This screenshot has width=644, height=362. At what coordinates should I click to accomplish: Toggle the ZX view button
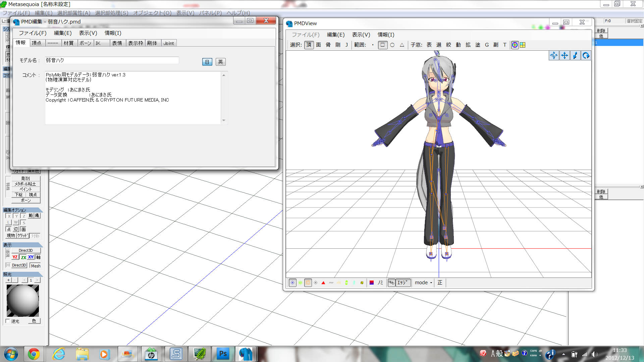(23, 257)
